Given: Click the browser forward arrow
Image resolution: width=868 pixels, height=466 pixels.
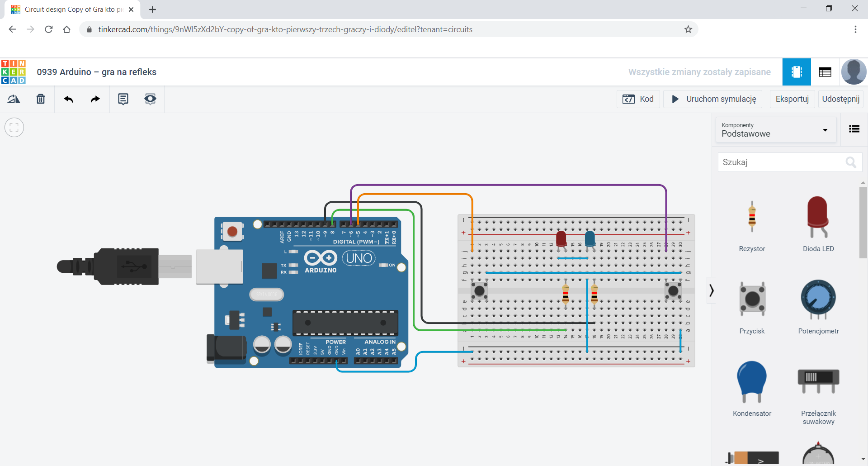Looking at the screenshot, I should pyautogui.click(x=30, y=29).
